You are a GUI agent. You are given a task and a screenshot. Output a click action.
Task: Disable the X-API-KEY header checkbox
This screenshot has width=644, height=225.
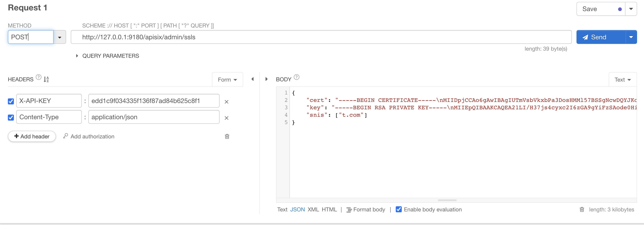(x=11, y=101)
